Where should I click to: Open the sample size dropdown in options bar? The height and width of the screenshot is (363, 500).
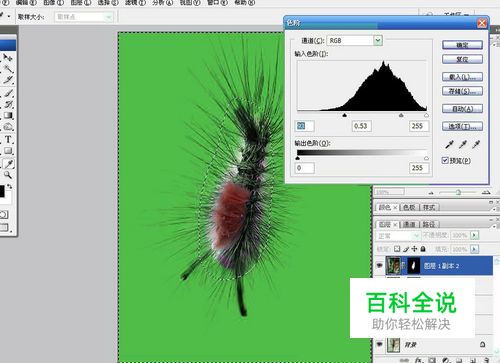click(84, 17)
